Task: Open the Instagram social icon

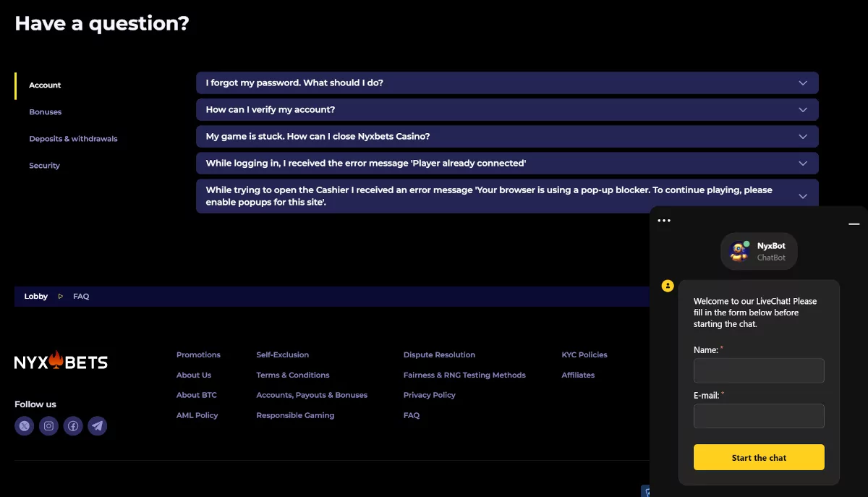Action: [x=48, y=426]
